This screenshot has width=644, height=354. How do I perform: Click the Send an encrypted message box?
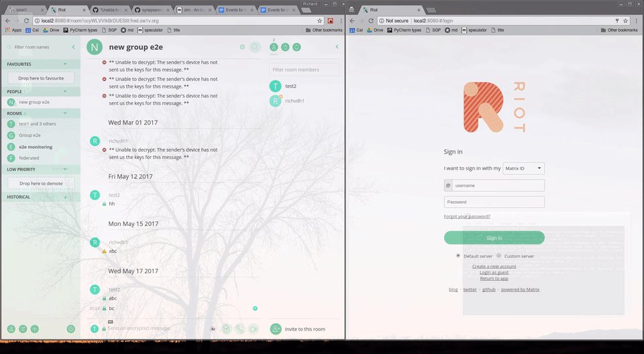[156, 329]
